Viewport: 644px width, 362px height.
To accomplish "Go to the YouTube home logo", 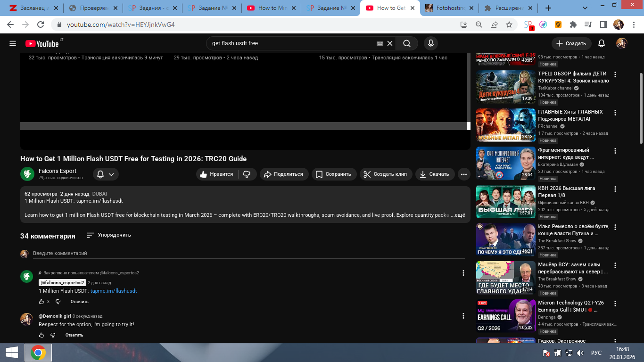I will pyautogui.click(x=42, y=43).
